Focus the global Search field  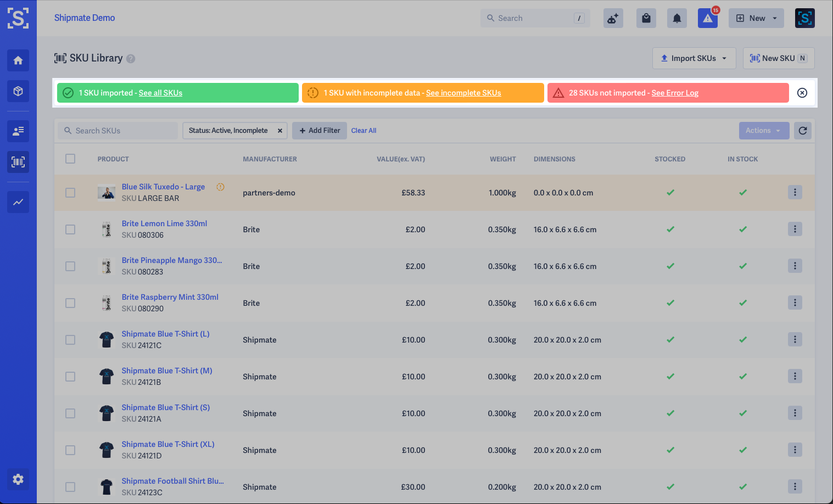coord(535,18)
